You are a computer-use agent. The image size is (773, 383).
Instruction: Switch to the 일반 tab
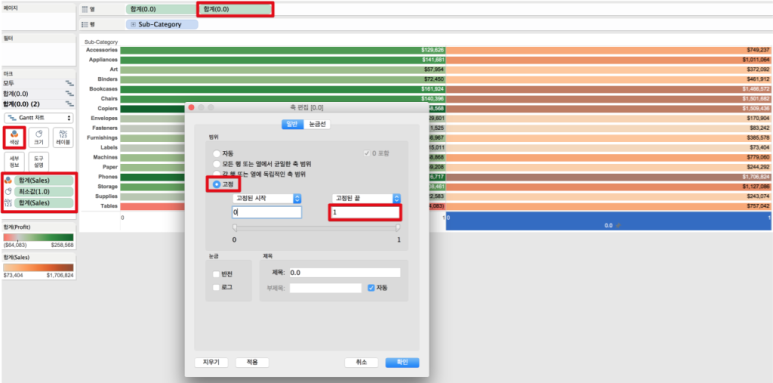coord(293,125)
